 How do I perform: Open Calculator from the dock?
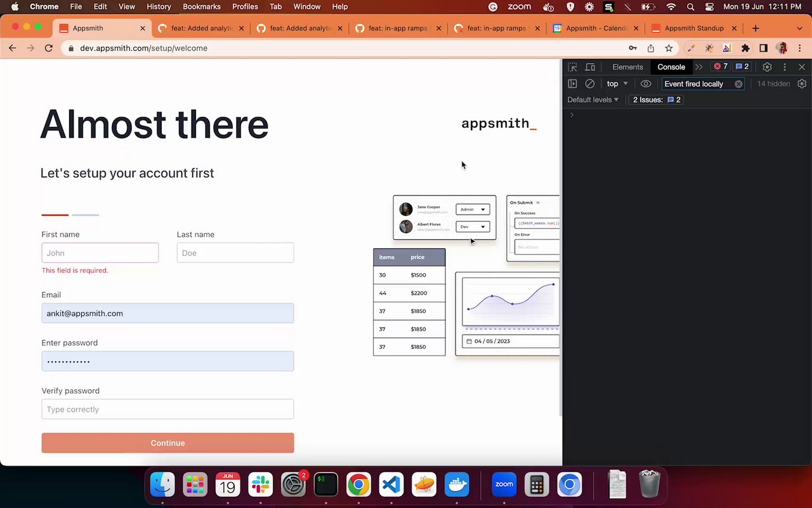(537, 485)
